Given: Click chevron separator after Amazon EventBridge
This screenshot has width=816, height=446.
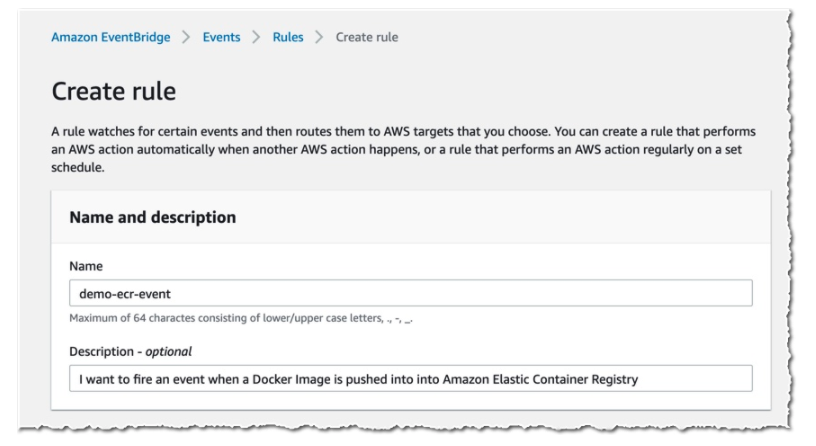Looking at the screenshot, I should [186, 37].
